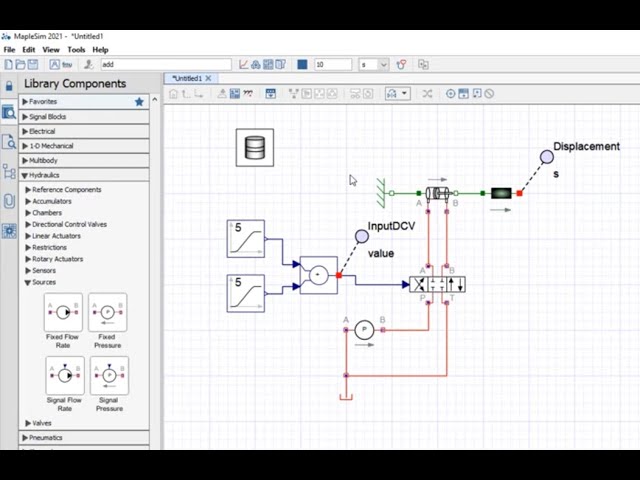Open the attachments paperclip icon in sidebar
The width and height of the screenshot is (640, 480).
9,201
